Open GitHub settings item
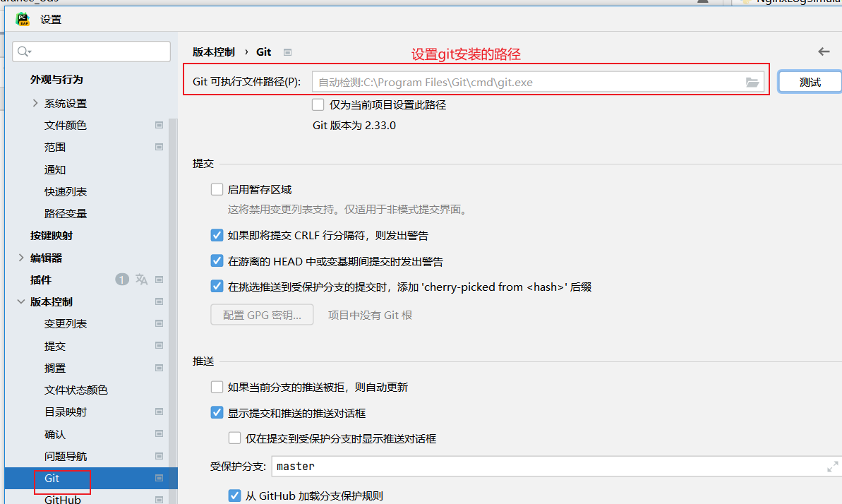 pyautogui.click(x=62, y=499)
